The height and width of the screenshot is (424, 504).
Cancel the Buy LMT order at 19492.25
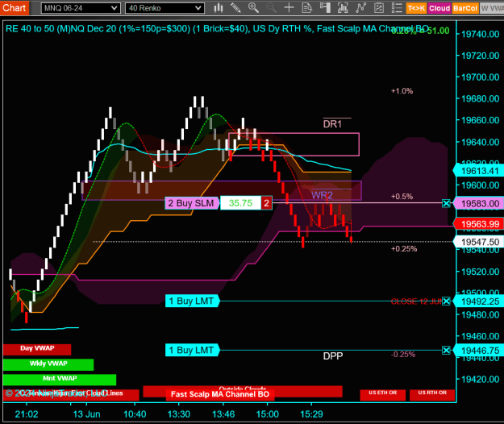pyautogui.click(x=446, y=301)
